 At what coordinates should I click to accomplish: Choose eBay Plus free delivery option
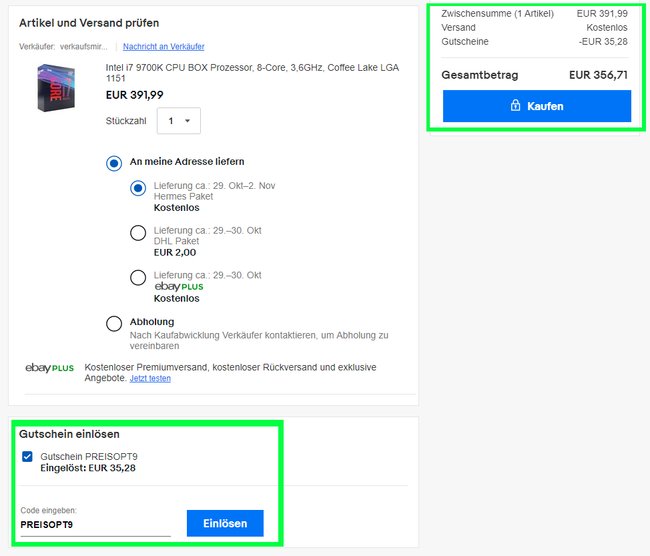click(138, 278)
